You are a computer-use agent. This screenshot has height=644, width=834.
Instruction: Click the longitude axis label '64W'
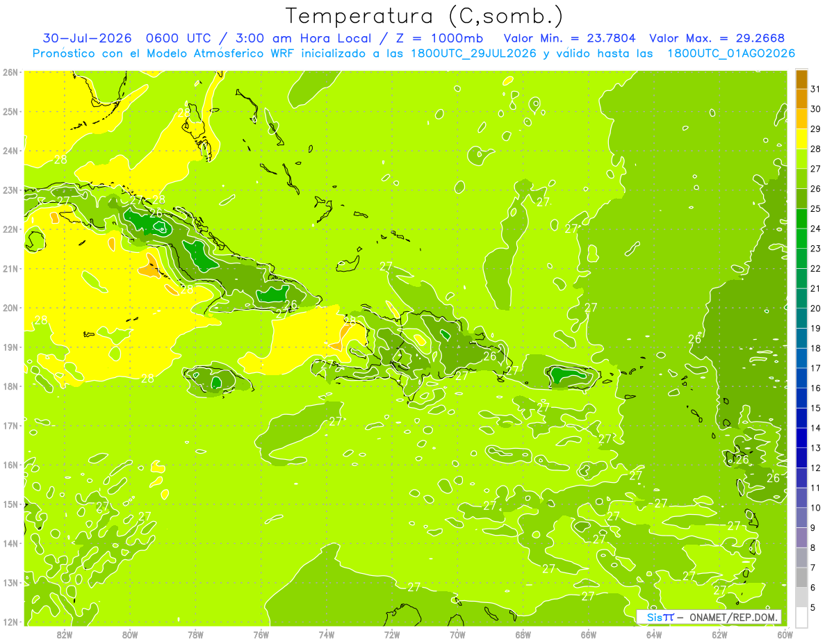[654, 634]
